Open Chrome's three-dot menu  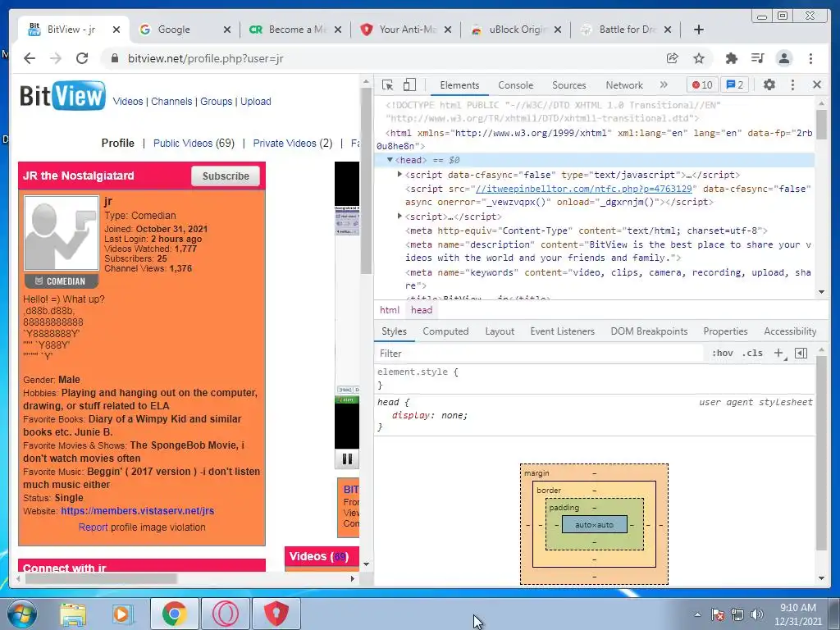click(810, 58)
